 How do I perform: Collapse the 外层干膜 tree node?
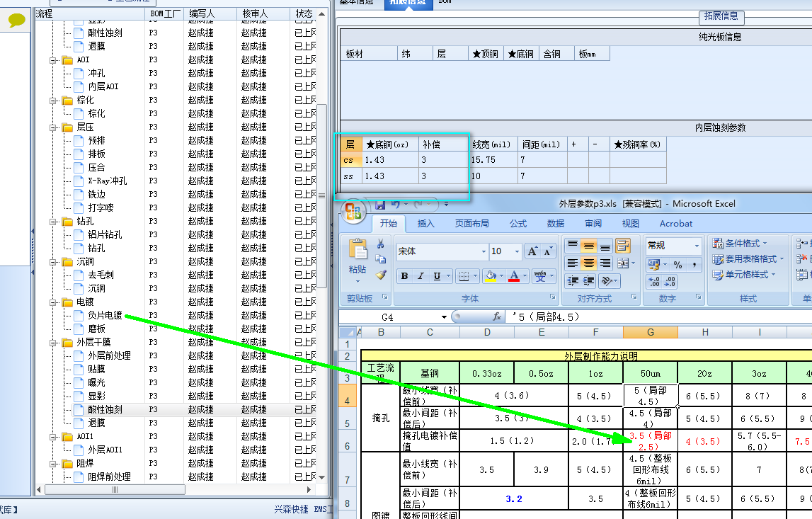coord(53,343)
